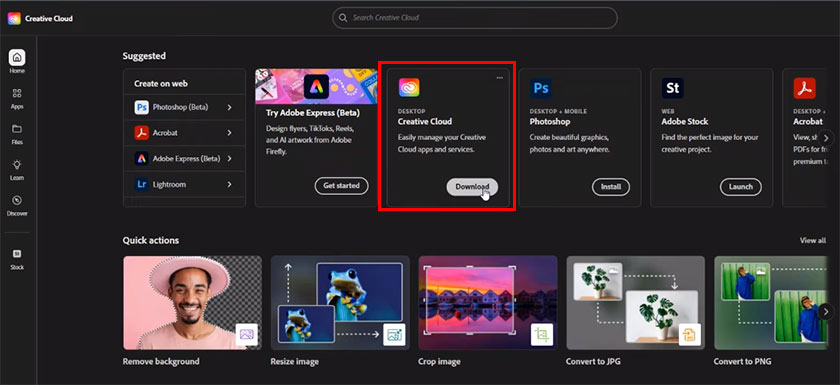Click the Resize image badge icon on thumbnail
The height and width of the screenshot is (385, 840).
click(x=394, y=335)
